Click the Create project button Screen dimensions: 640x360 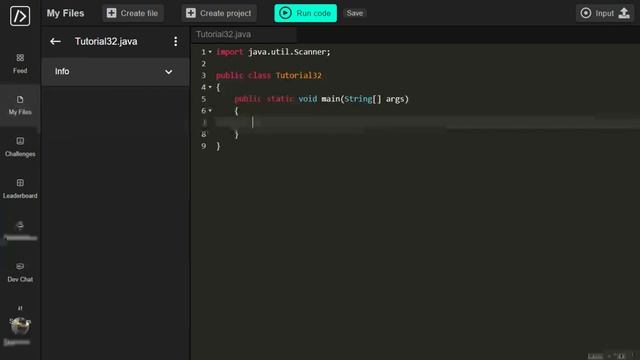(219, 13)
